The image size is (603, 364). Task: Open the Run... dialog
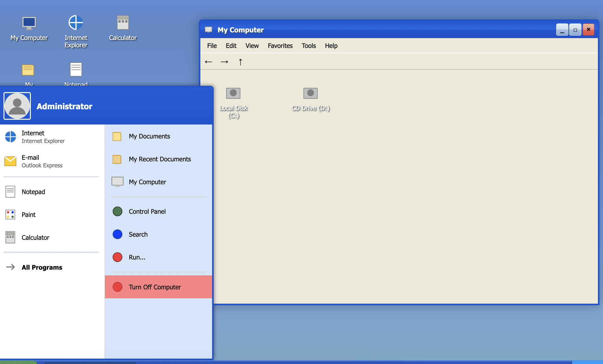pos(137,257)
